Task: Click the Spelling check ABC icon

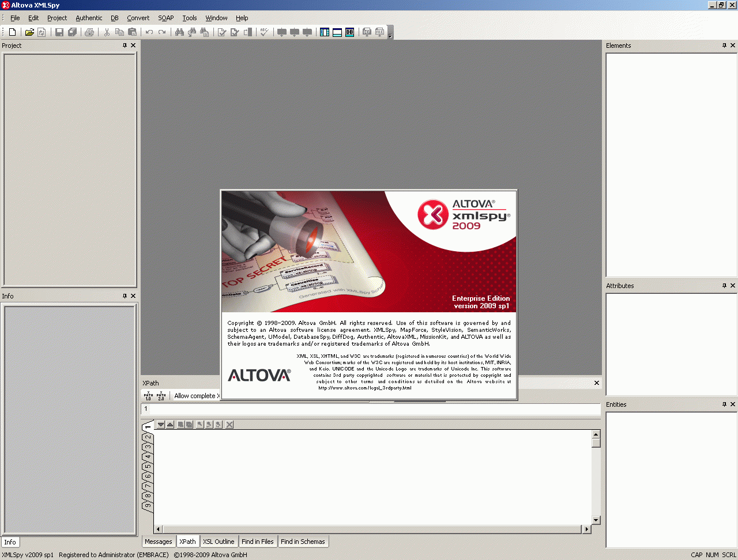Action: pyautogui.click(x=265, y=32)
